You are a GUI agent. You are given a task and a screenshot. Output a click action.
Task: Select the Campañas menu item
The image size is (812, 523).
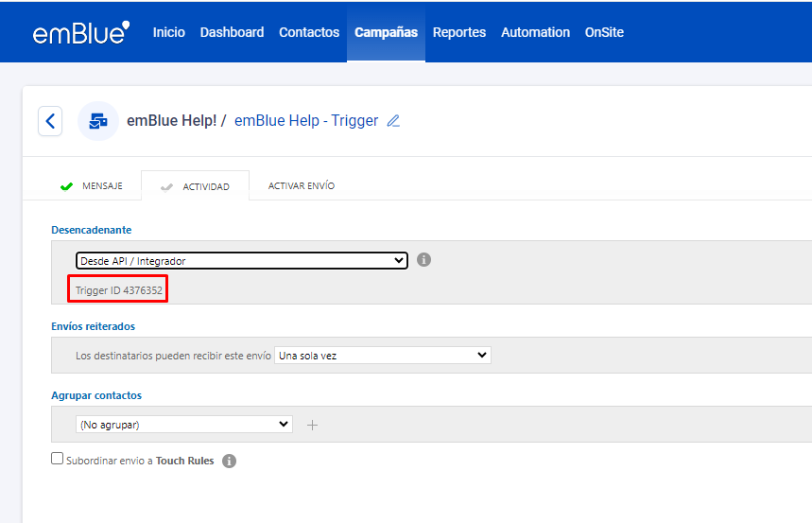tap(386, 32)
